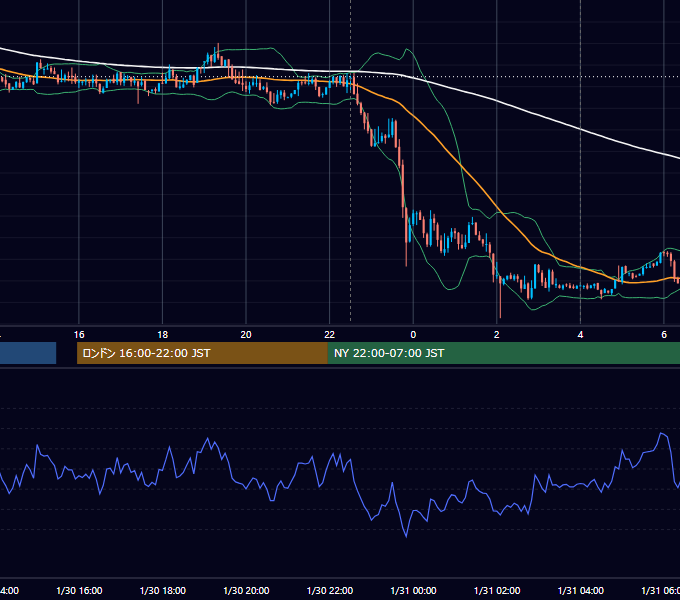
Task: Click hour label 18 on upper axis
Action: click(163, 335)
